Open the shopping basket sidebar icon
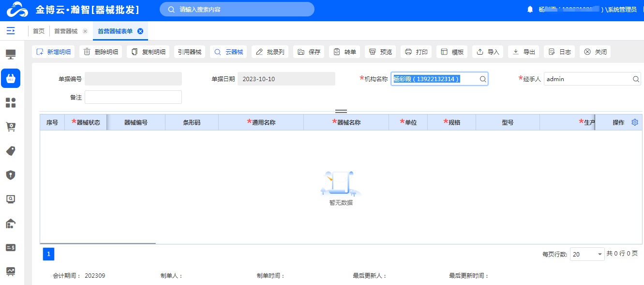Image resolution: width=644 pixels, height=285 pixels. (11, 78)
